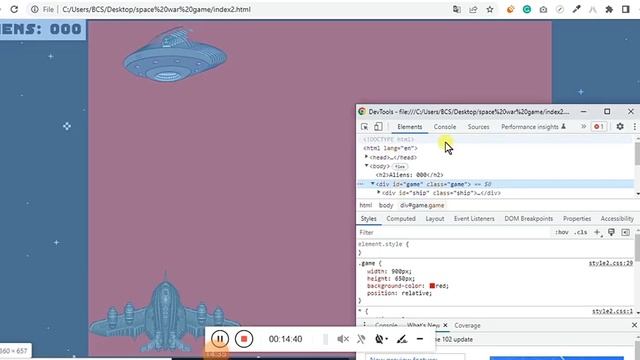Open the Sources tab

(x=478, y=127)
